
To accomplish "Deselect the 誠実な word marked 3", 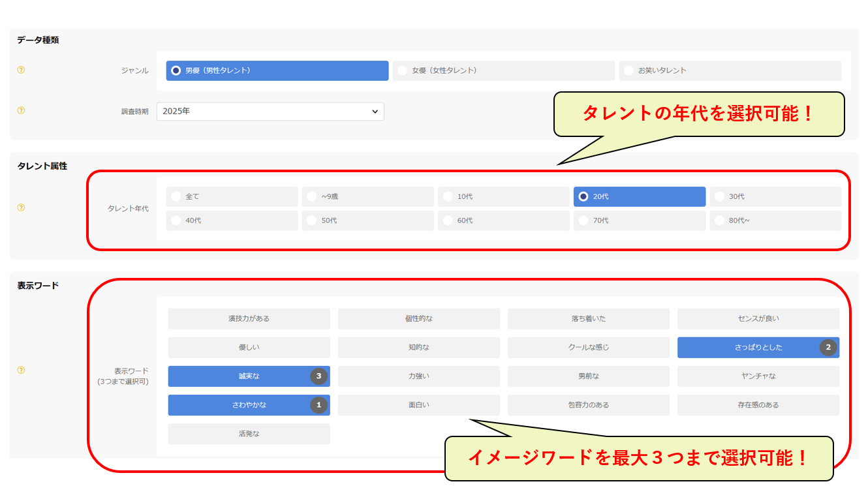I will 249,376.
